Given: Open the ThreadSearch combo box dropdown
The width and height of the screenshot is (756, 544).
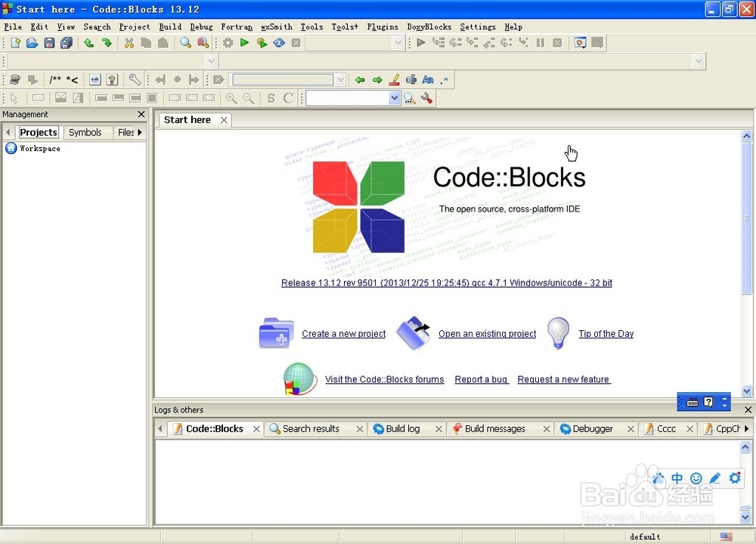Looking at the screenshot, I should [395, 98].
